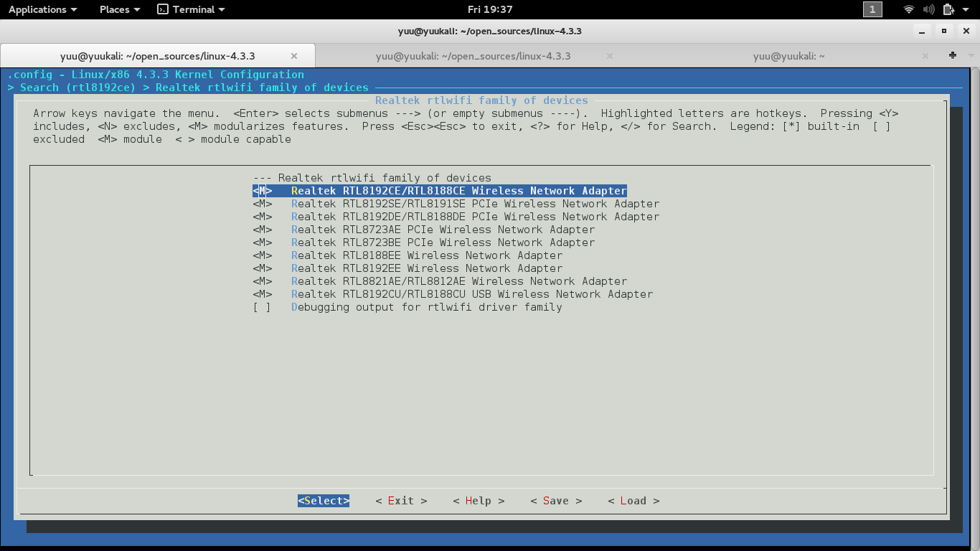Image resolution: width=980 pixels, height=551 pixels.
Task: Toggle module state for RTL8723AE
Action: point(263,230)
